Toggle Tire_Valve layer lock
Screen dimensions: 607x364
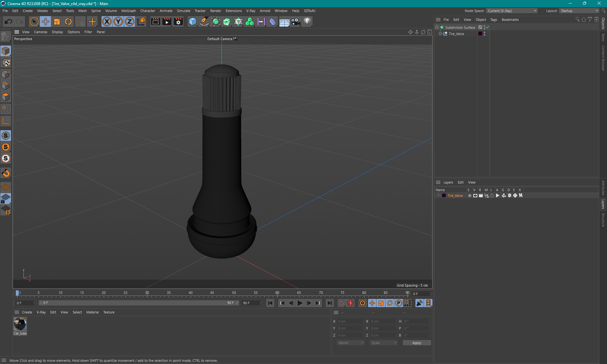pyautogui.click(x=492, y=196)
